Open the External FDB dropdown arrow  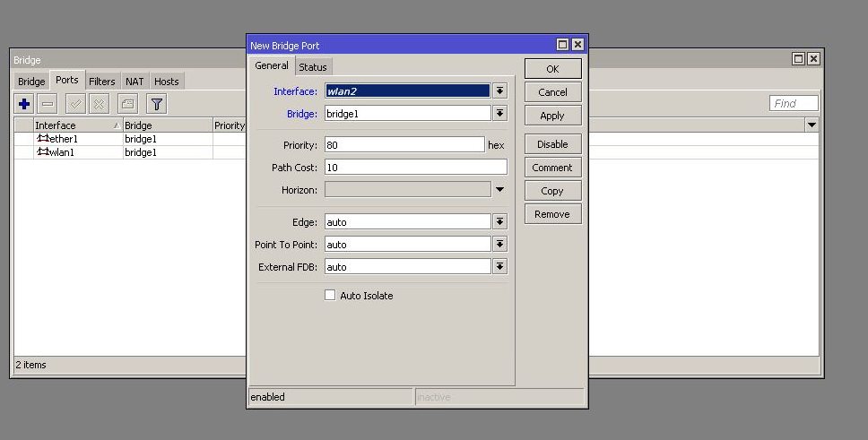499,267
